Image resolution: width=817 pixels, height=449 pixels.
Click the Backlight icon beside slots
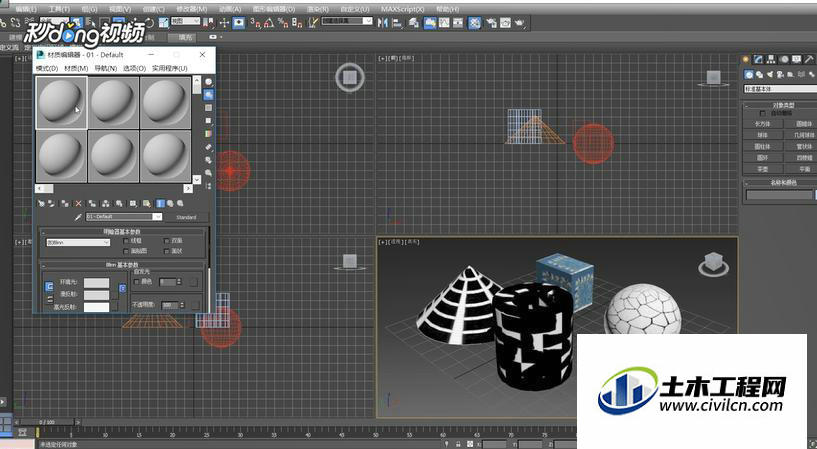(208, 95)
